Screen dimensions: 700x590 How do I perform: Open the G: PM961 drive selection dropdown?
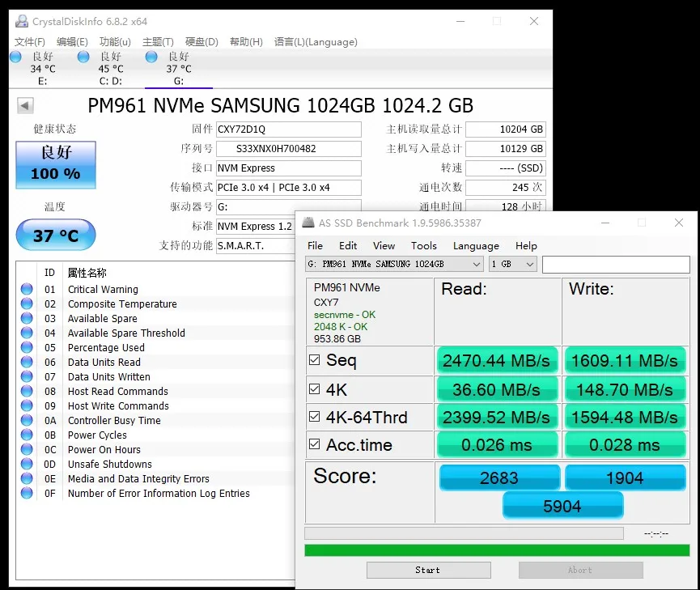395,264
